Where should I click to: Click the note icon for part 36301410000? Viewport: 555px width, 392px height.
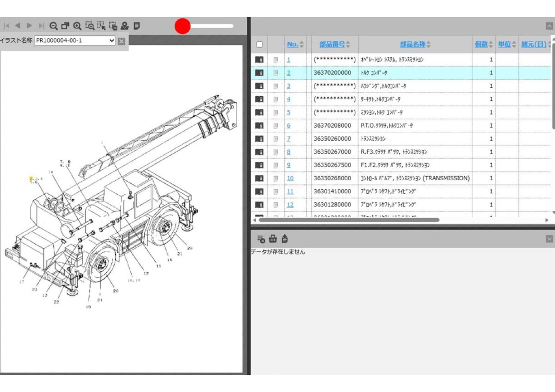276,191
